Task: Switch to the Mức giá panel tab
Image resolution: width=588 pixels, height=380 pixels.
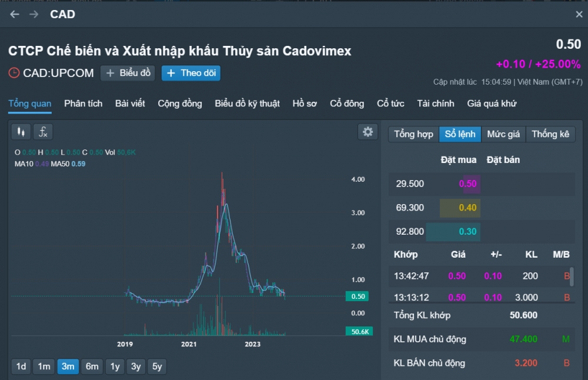Action: [504, 134]
